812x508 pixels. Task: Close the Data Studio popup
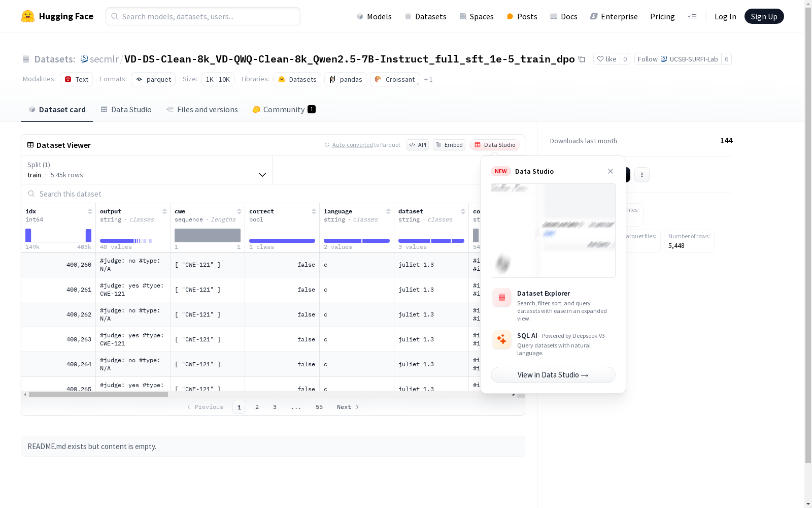[x=611, y=171]
